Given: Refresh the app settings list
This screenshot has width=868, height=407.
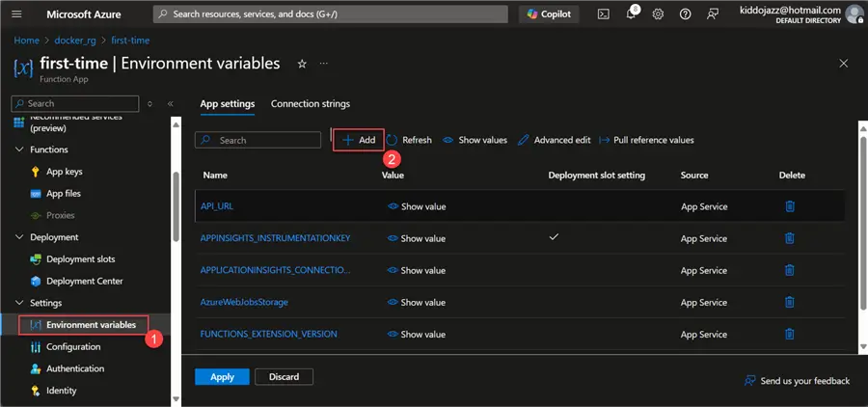Looking at the screenshot, I should (x=410, y=140).
